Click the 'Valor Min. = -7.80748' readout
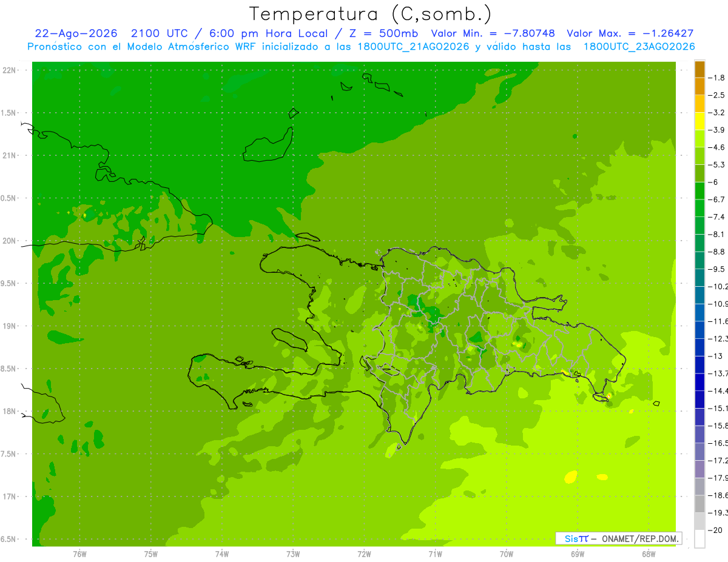This screenshot has width=728, height=562. [x=492, y=33]
